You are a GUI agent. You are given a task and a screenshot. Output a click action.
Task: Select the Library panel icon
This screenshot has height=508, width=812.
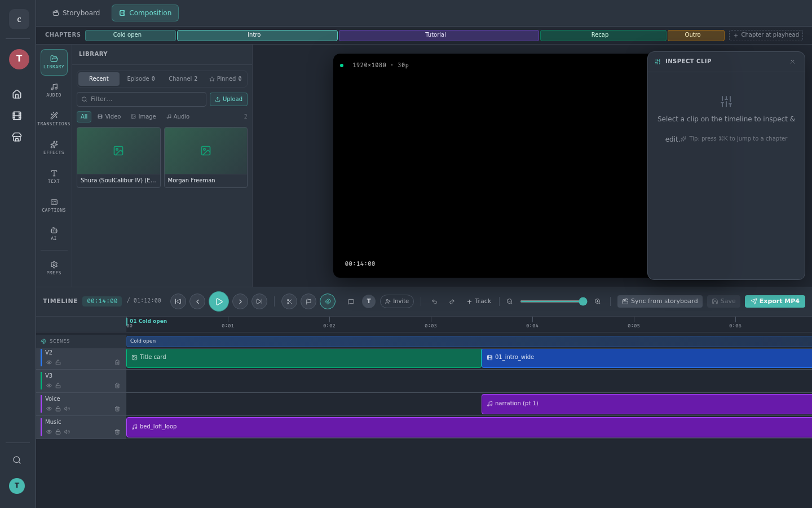(54, 62)
